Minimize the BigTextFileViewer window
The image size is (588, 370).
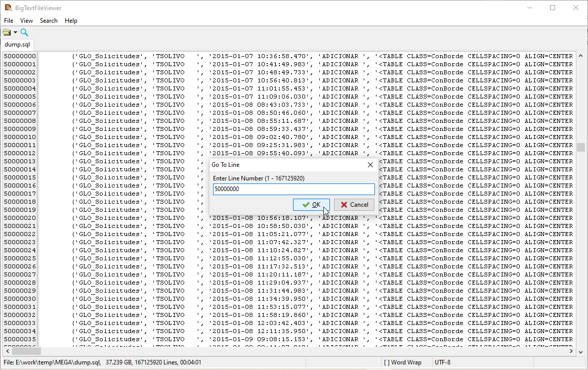click(530, 8)
